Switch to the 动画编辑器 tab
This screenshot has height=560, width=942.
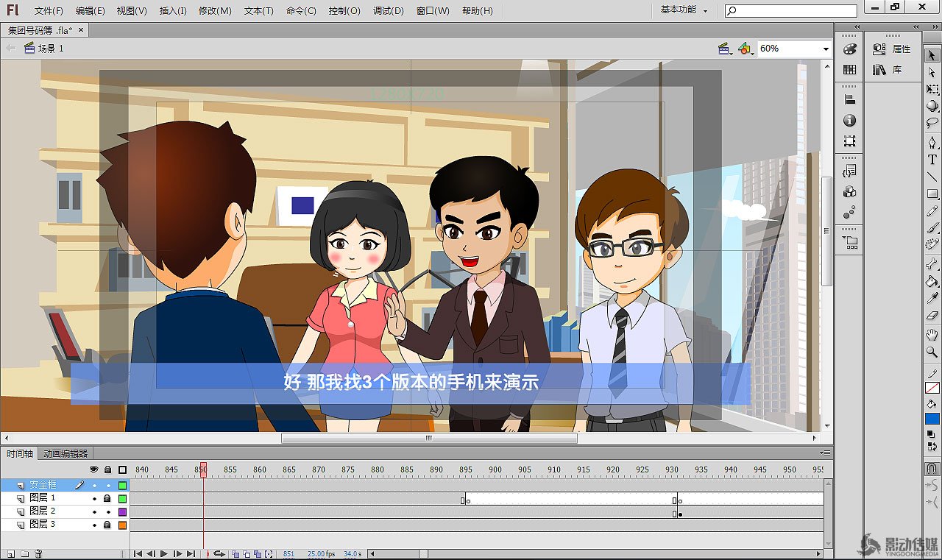(x=65, y=453)
